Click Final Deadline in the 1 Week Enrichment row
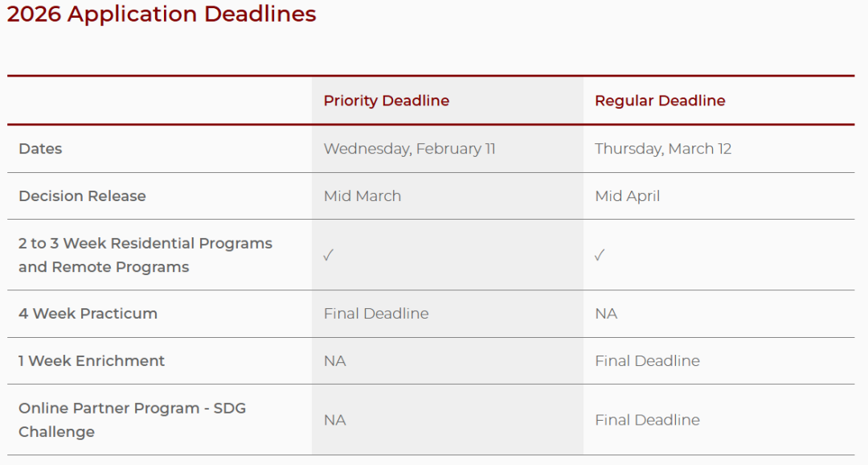Screen dimensions: 868x465 [647, 361]
